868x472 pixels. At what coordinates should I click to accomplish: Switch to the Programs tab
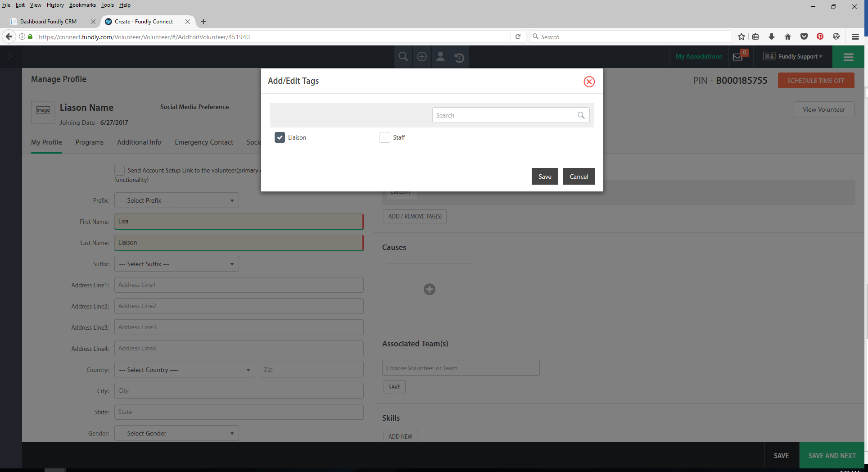90,142
